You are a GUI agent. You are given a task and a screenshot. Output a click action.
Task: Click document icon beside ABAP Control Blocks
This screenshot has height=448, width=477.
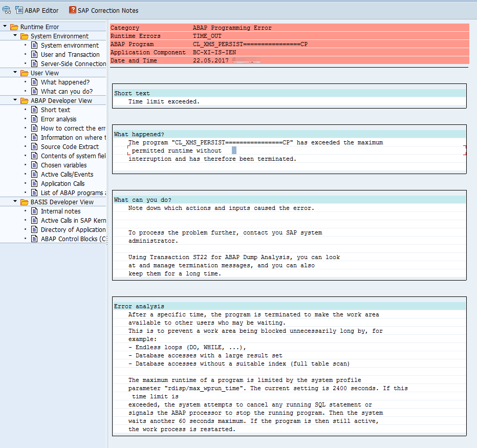[x=35, y=239]
